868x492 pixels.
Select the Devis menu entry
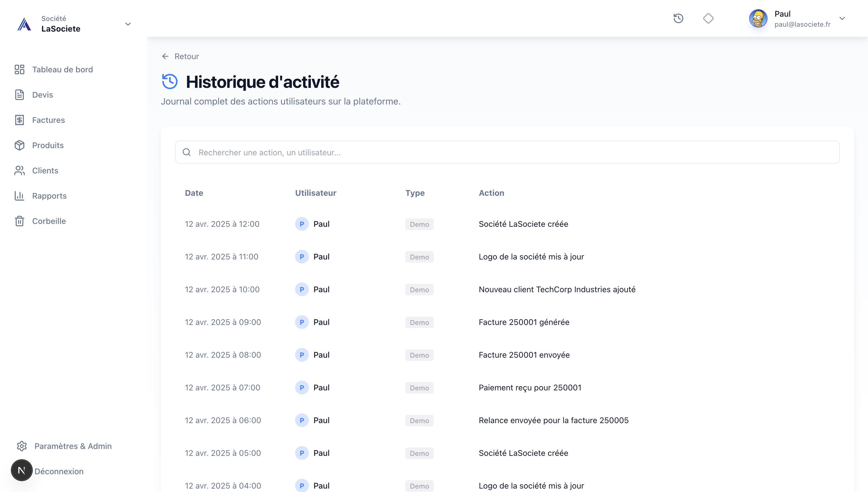[x=42, y=95]
